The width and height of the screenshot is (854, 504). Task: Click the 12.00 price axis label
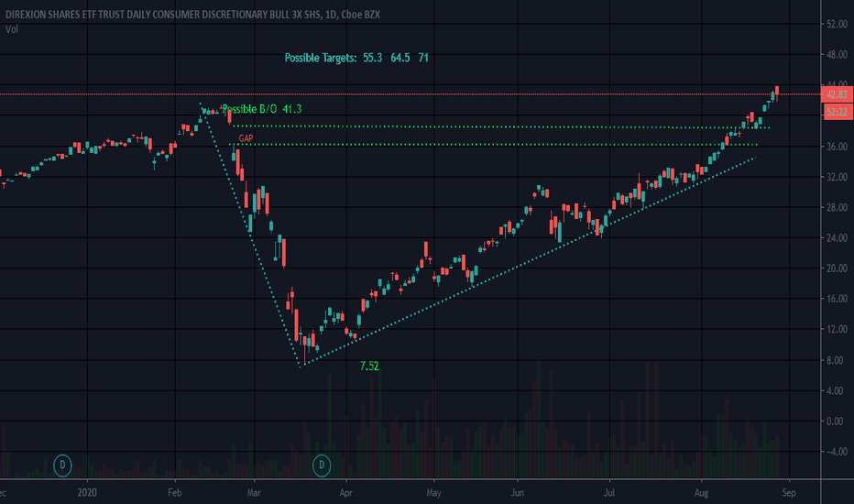[837, 330]
